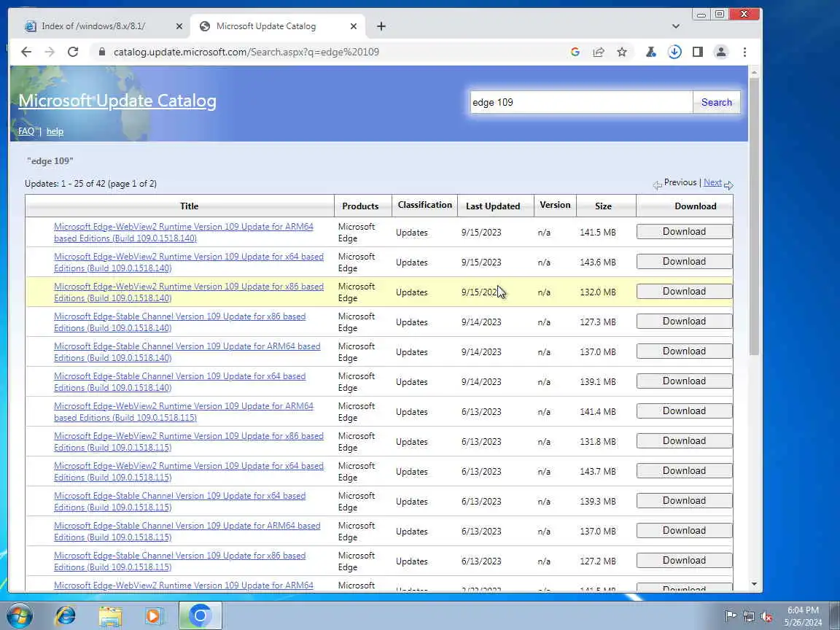Click the Search button
Screen dimensions: 840x630
coord(716,102)
